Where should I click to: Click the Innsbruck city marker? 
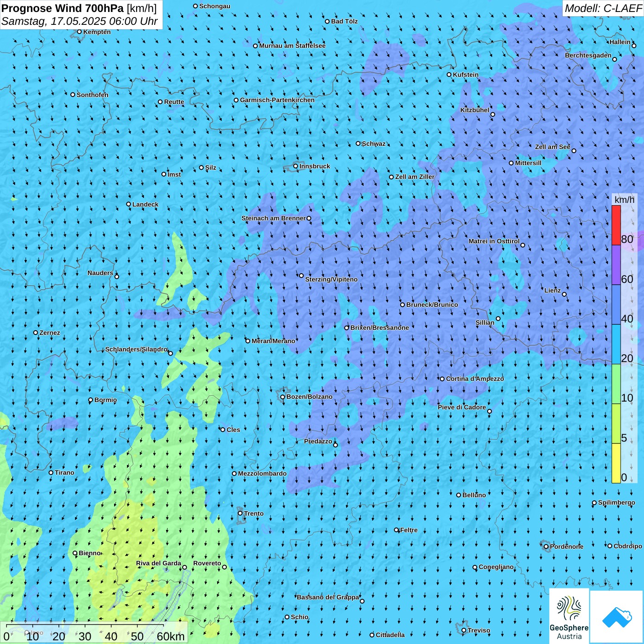pyautogui.click(x=296, y=166)
